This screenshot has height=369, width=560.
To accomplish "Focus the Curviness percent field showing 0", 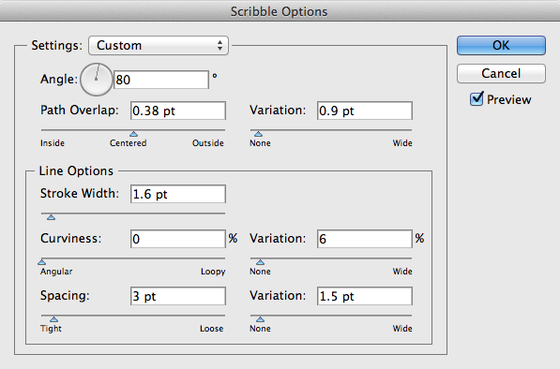I will coord(178,239).
